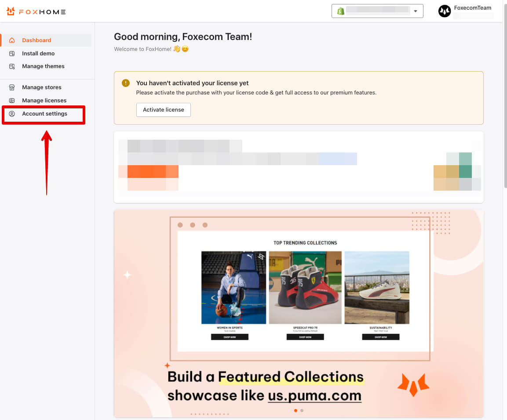
Task: Click the Manage licenses card icon
Action: pos(12,101)
